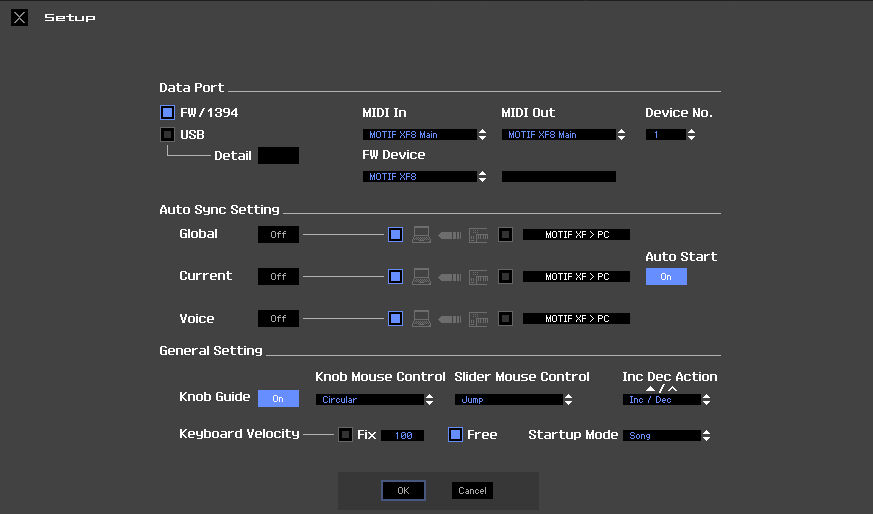Toggle the Auto Start On button
The height and width of the screenshot is (514, 873).
666,277
